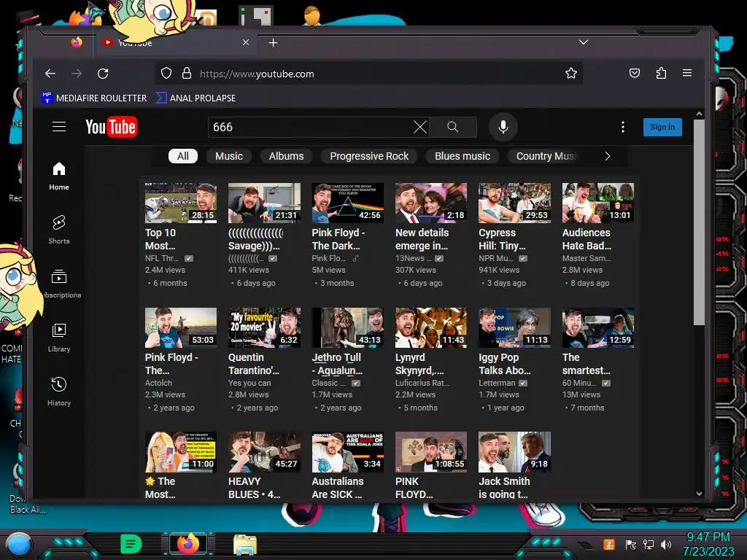The height and width of the screenshot is (560, 747).
Task: Close the YouTube tab
Action: [x=246, y=42]
